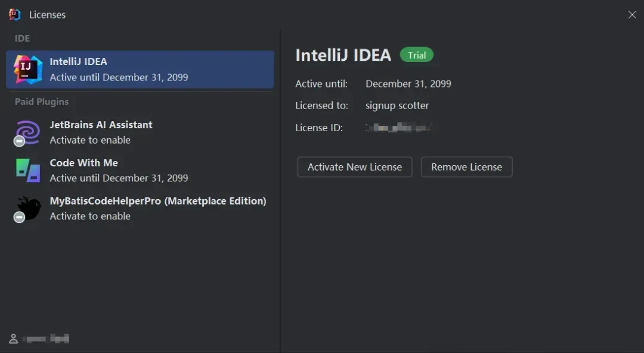Open the blurred account username at the bottom
This screenshot has width=644, height=353.
point(46,339)
